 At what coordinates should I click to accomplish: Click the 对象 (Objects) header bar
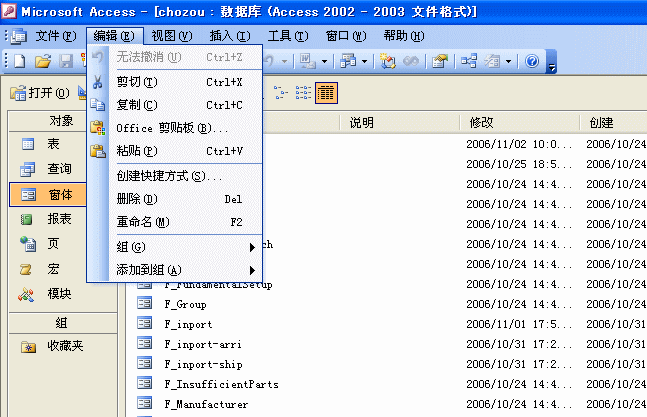60,122
